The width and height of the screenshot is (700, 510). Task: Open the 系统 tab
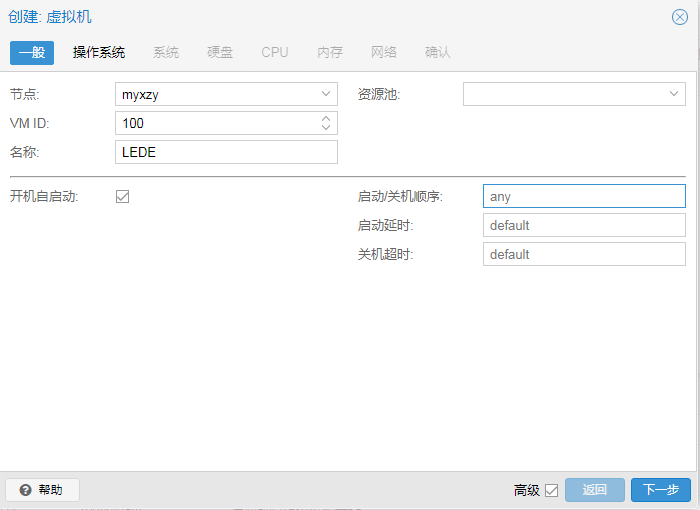[166, 52]
